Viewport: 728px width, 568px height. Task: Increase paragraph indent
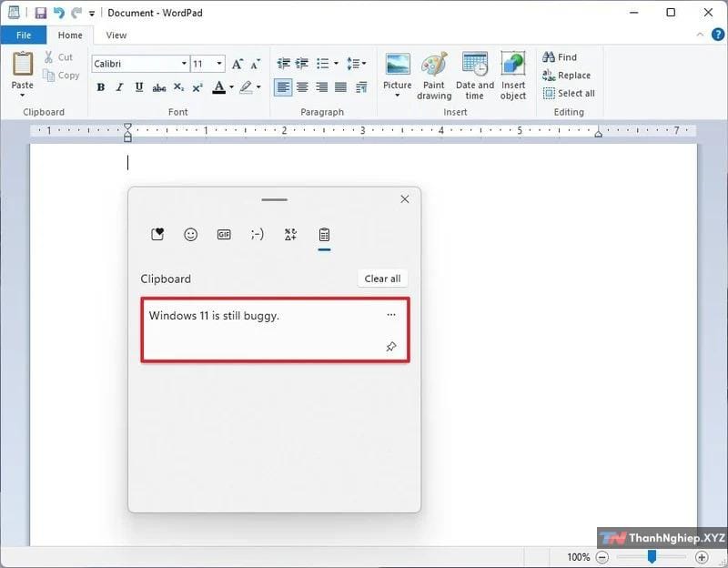click(x=302, y=63)
